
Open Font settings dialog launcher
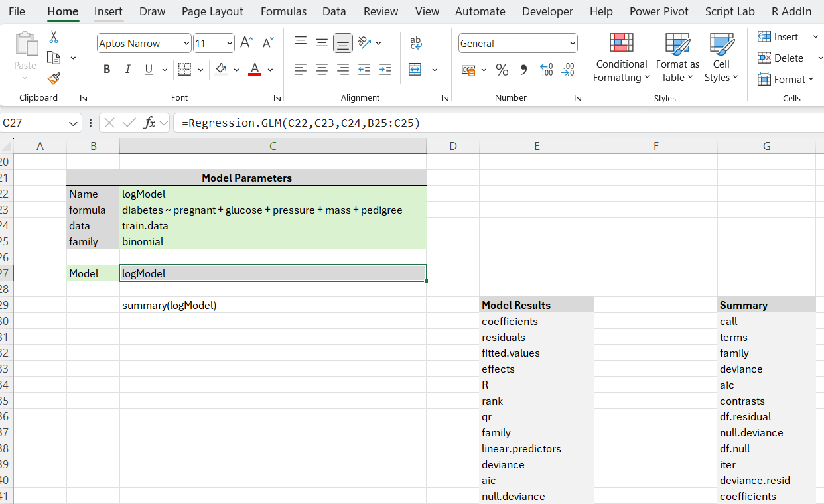pyautogui.click(x=277, y=98)
